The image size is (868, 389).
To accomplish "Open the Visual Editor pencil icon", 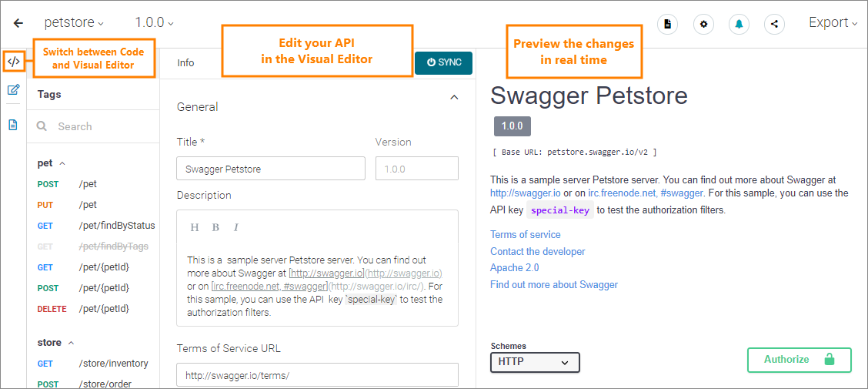I will click(x=13, y=90).
